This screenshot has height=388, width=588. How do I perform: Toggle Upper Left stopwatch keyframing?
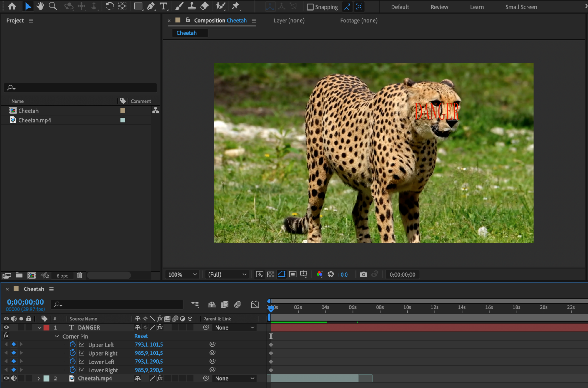coord(72,344)
